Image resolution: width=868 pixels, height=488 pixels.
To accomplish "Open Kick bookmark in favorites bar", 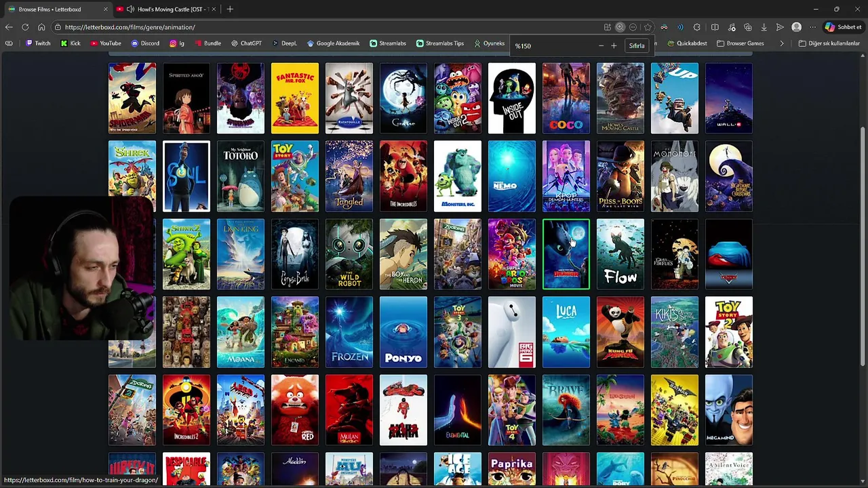I will tap(70, 43).
